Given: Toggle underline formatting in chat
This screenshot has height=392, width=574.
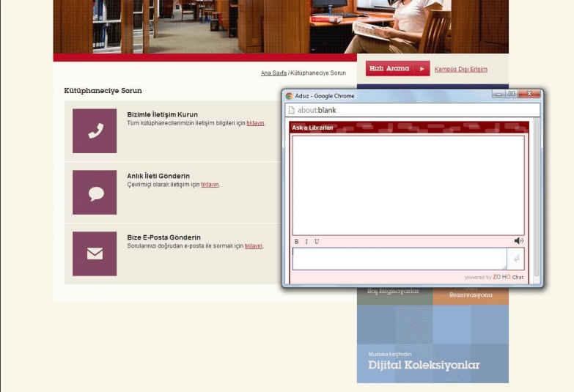Looking at the screenshot, I should click(317, 241).
